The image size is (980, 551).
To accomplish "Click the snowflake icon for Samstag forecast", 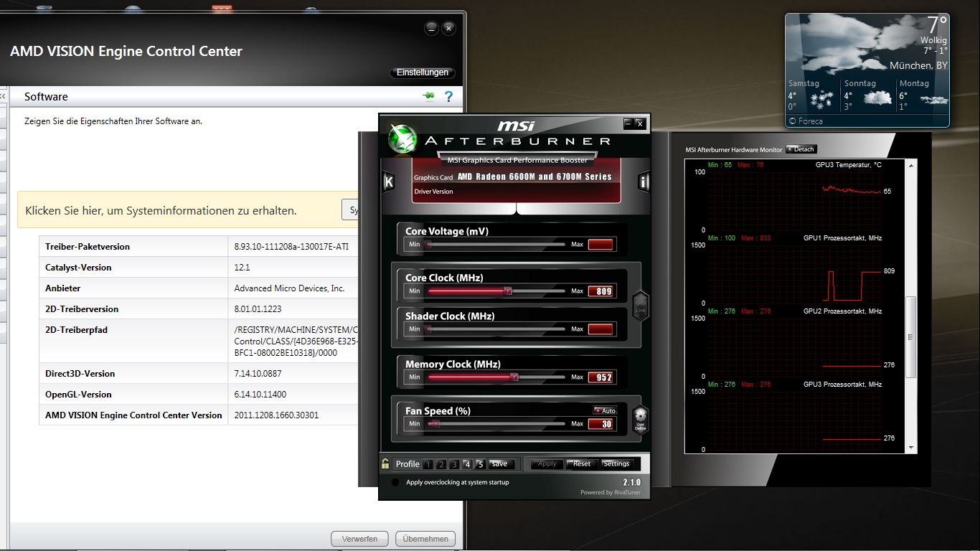I will pos(821,99).
